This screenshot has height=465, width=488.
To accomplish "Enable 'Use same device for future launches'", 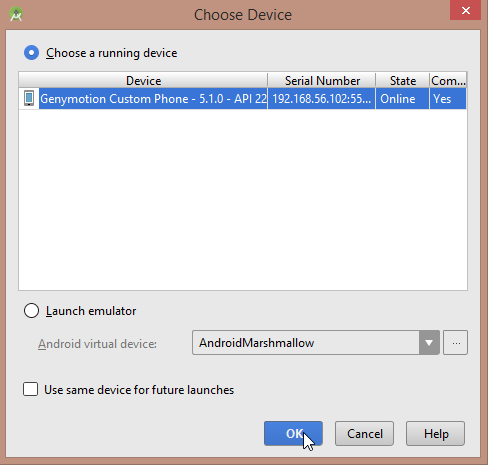I will click(30, 389).
